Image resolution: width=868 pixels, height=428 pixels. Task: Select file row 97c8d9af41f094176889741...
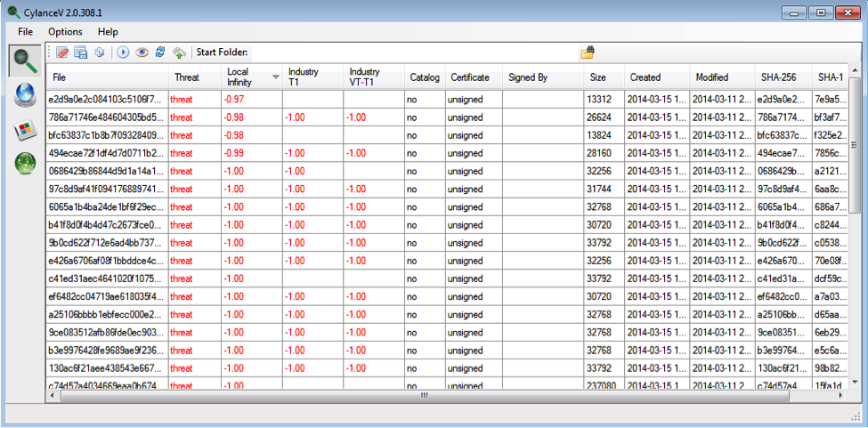point(447,189)
